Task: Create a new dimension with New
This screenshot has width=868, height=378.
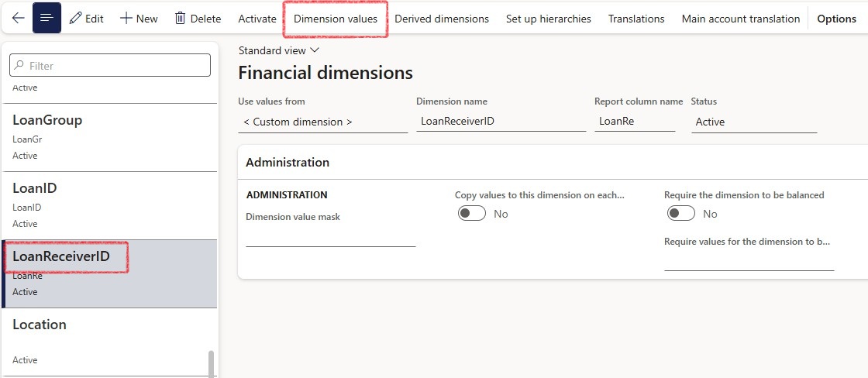Action: tap(139, 19)
